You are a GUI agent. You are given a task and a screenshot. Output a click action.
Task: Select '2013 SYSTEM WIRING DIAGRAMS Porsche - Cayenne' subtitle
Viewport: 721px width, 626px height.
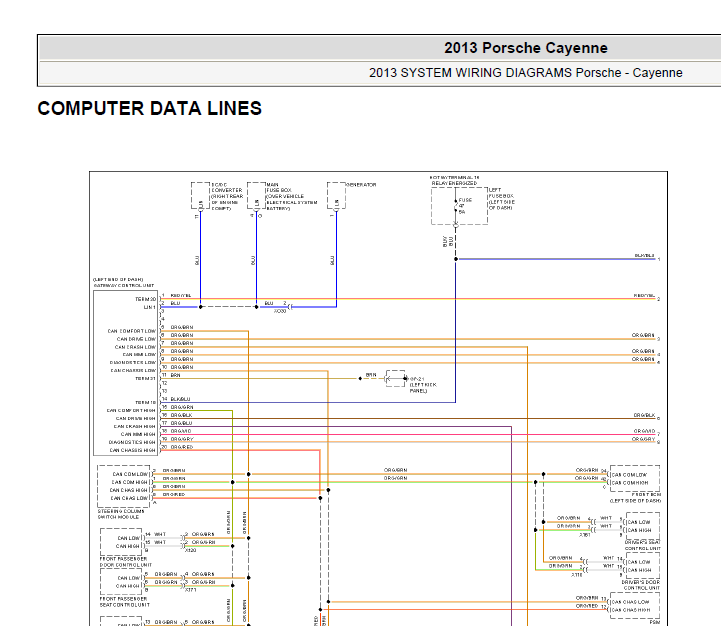click(x=526, y=73)
